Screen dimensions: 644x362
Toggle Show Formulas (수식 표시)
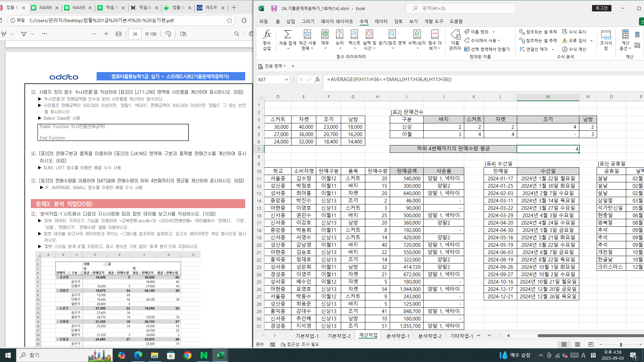tap(574, 32)
